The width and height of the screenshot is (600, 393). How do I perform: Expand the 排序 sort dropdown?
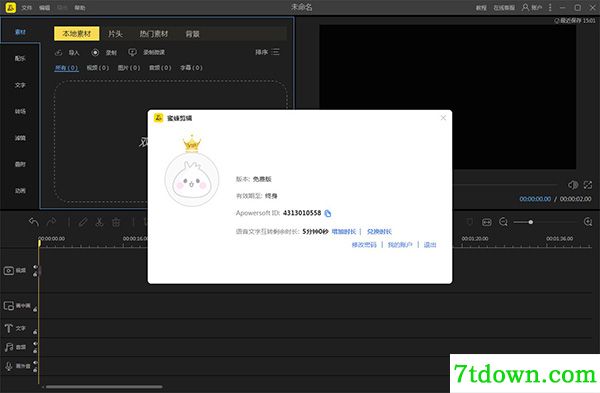point(267,52)
